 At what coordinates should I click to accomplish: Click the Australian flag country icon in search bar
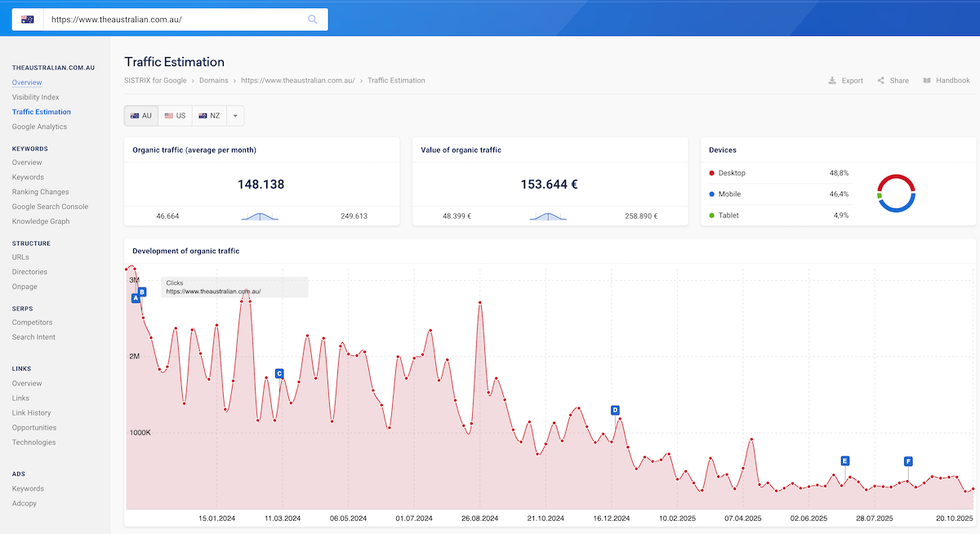(28, 20)
